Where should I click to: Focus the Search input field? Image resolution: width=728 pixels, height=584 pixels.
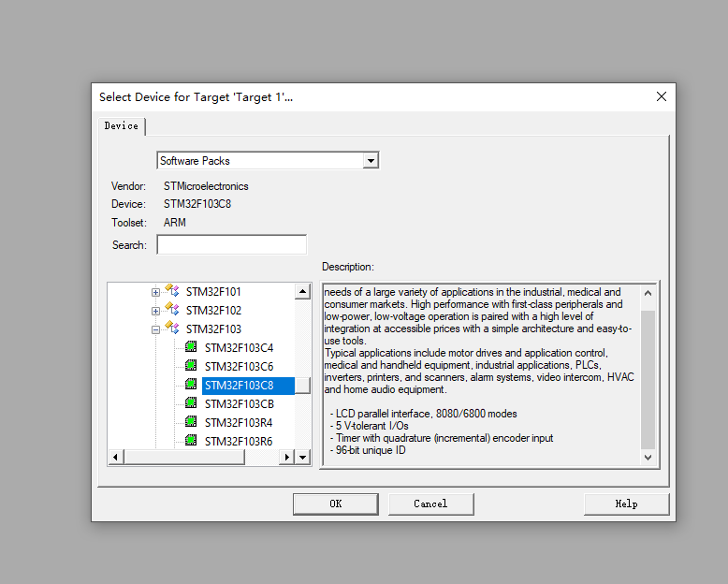pos(232,244)
